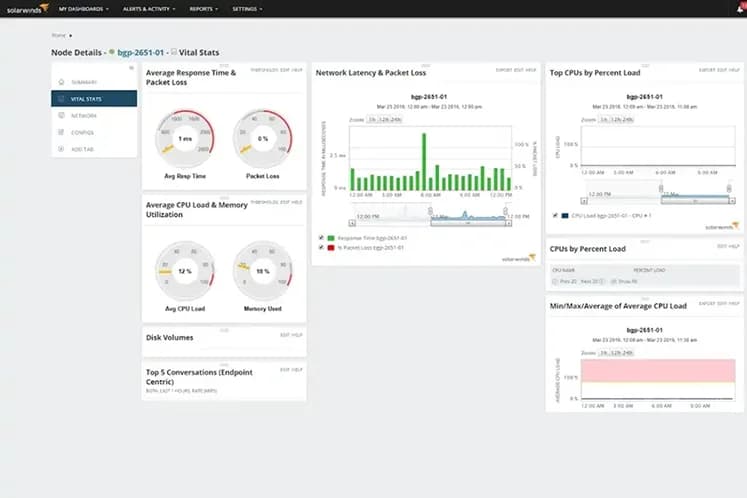Click Prev 20 in CPUs by Percent Load
747x498 pixels.
coord(565,282)
